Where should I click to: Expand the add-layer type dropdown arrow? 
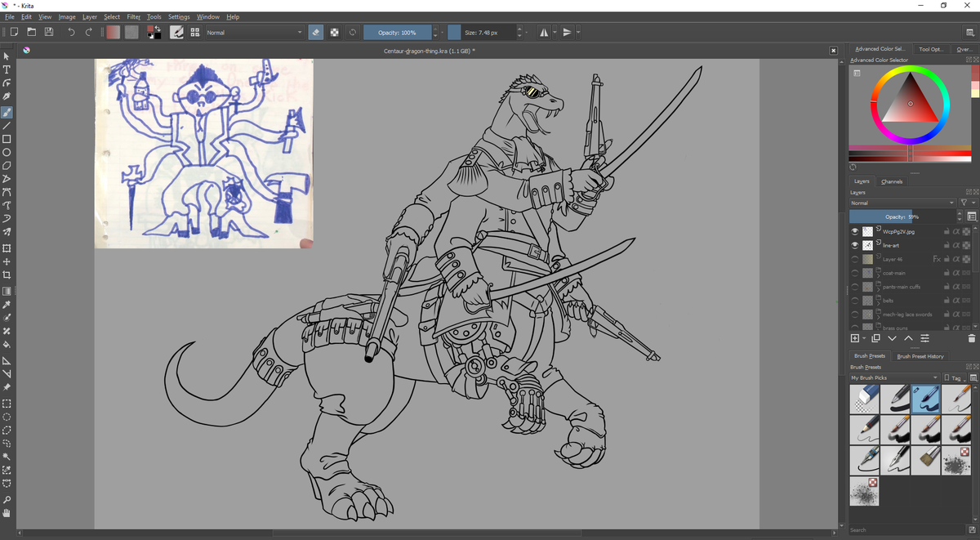pos(864,338)
